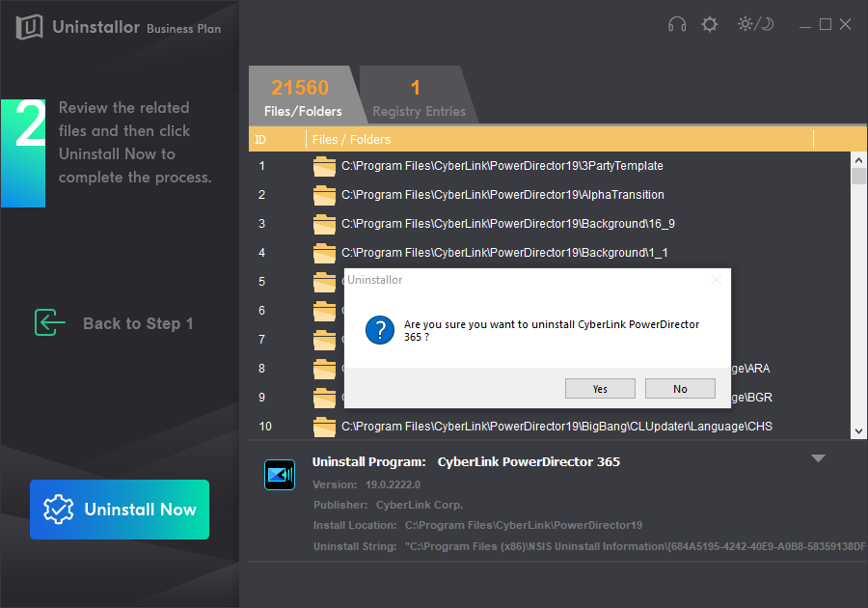The width and height of the screenshot is (868, 608).
Task: Close the Uninstallor main window
Action: [x=845, y=24]
